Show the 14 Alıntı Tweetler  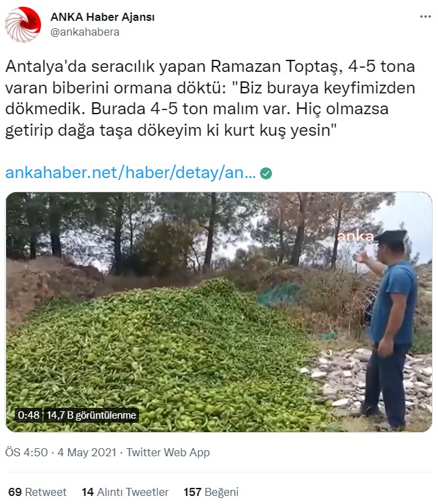click(x=125, y=492)
